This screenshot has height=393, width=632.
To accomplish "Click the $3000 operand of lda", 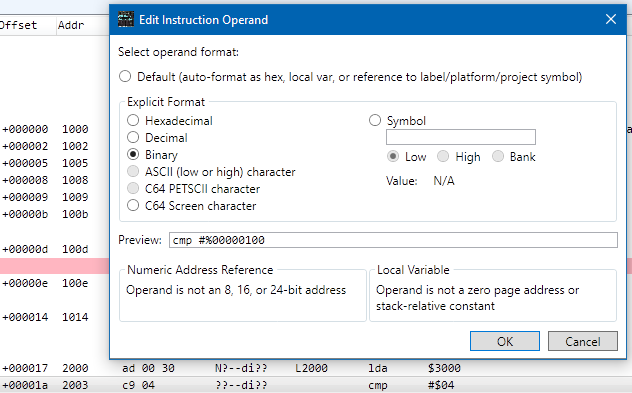I will tap(444, 368).
